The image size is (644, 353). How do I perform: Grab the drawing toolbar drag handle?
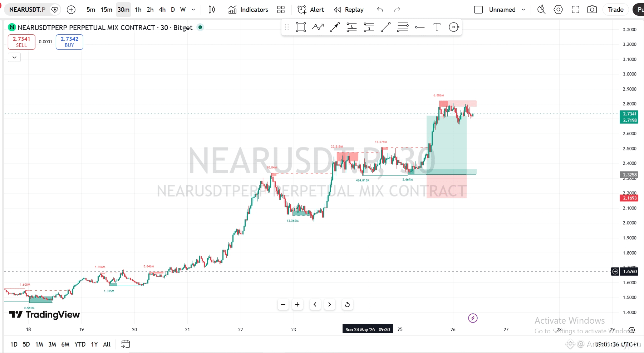point(287,27)
